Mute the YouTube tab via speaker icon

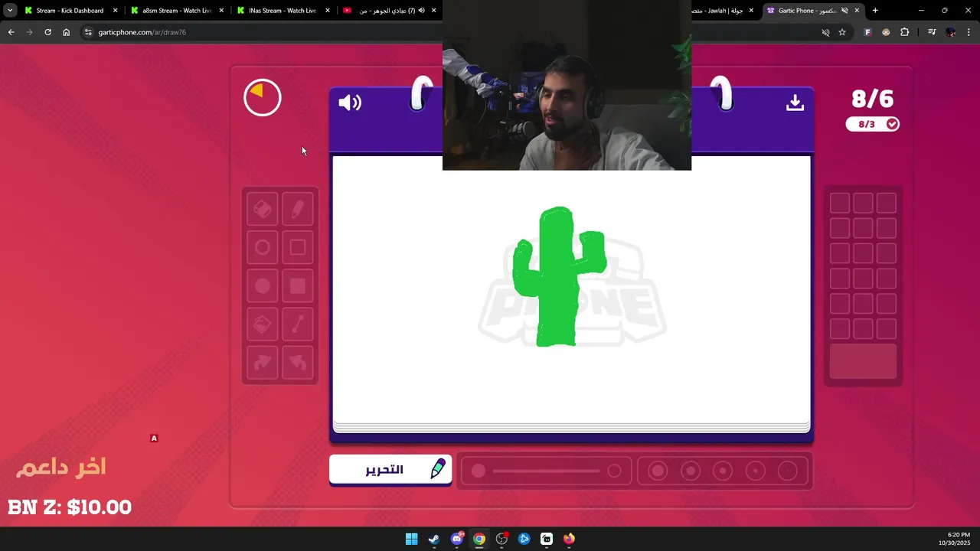coord(421,11)
